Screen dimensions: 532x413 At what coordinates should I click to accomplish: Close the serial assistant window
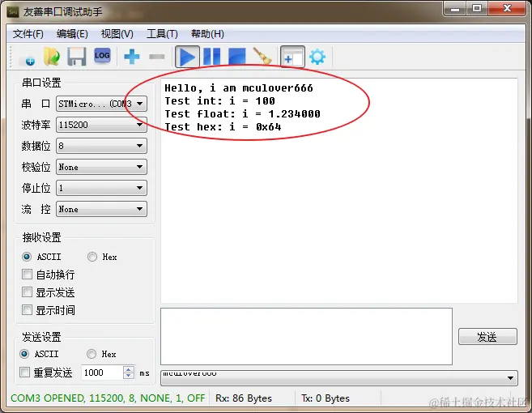click(507, 8)
